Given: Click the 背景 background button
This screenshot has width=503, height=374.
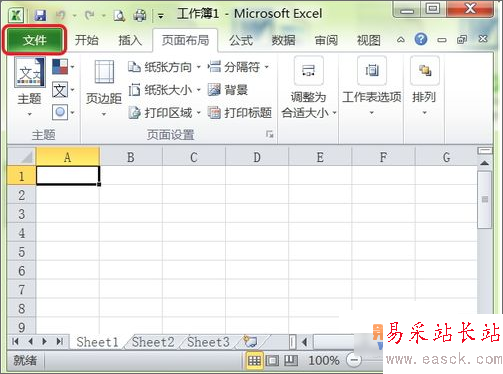Looking at the screenshot, I should pyautogui.click(x=228, y=90).
